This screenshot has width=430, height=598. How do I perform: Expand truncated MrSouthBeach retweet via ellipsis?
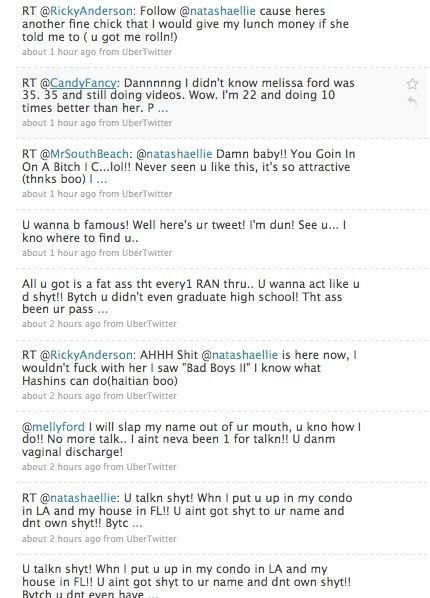point(101,180)
